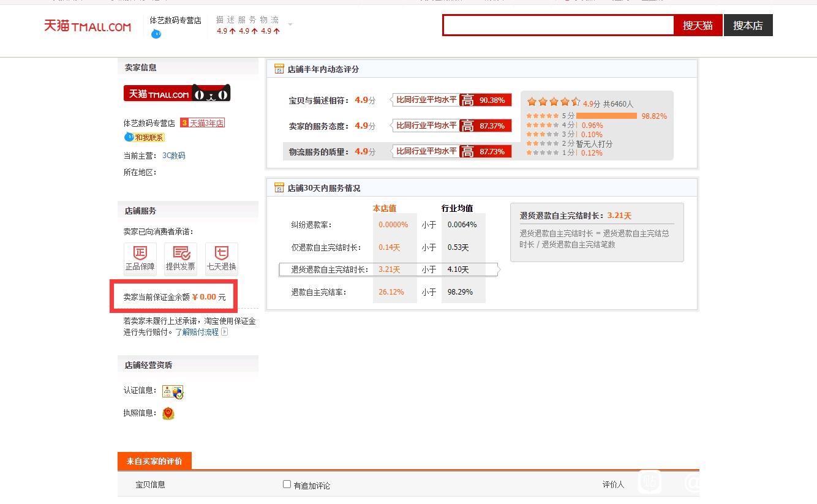Click the 提供发票 service icon
This screenshot has width=817, height=504.
(181, 258)
